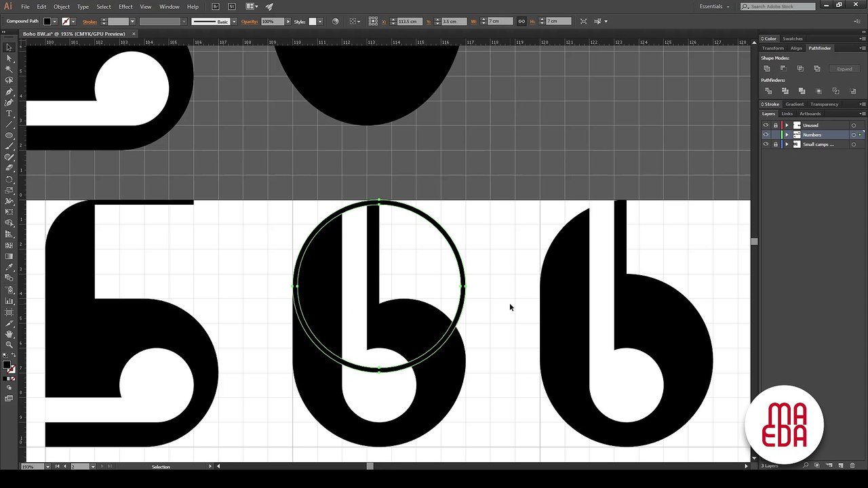Click the Trim pathfinder icon
This screenshot has width=868, height=488.
point(785,91)
